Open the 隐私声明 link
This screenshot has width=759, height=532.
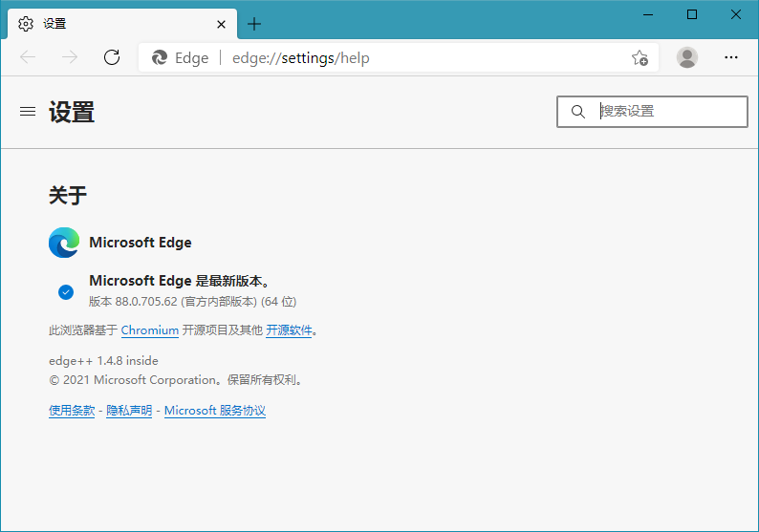(x=129, y=411)
